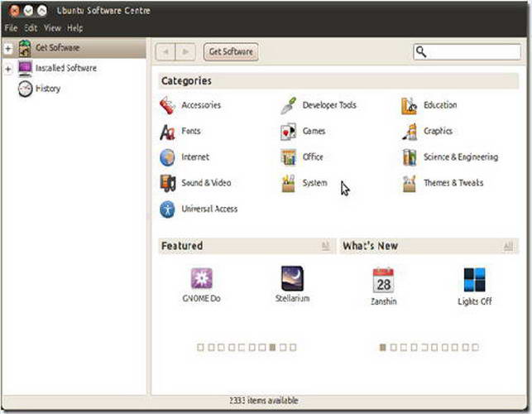Screen dimensions: 532x414
Task: Expand the Installed Software tree item
Action: point(8,69)
